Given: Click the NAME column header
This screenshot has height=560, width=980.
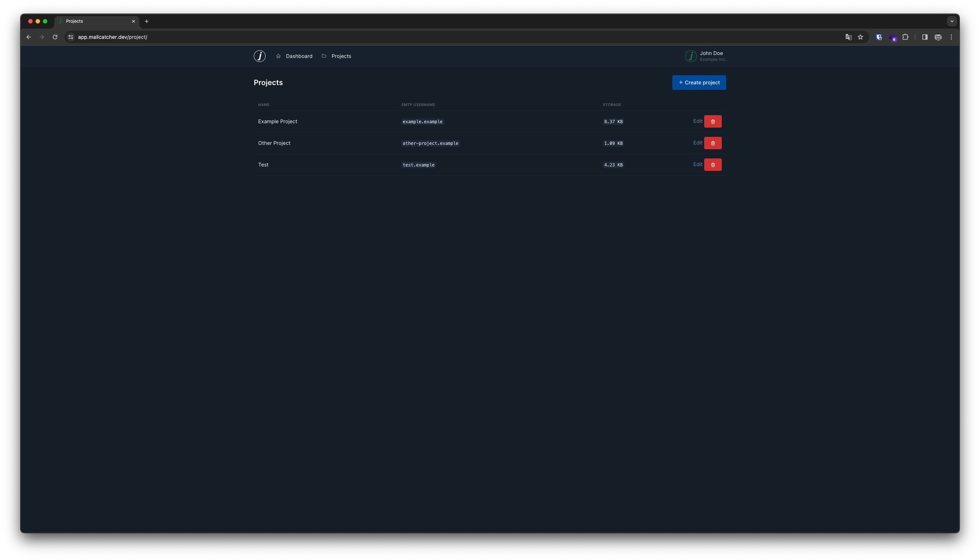Looking at the screenshot, I should [x=263, y=105].
